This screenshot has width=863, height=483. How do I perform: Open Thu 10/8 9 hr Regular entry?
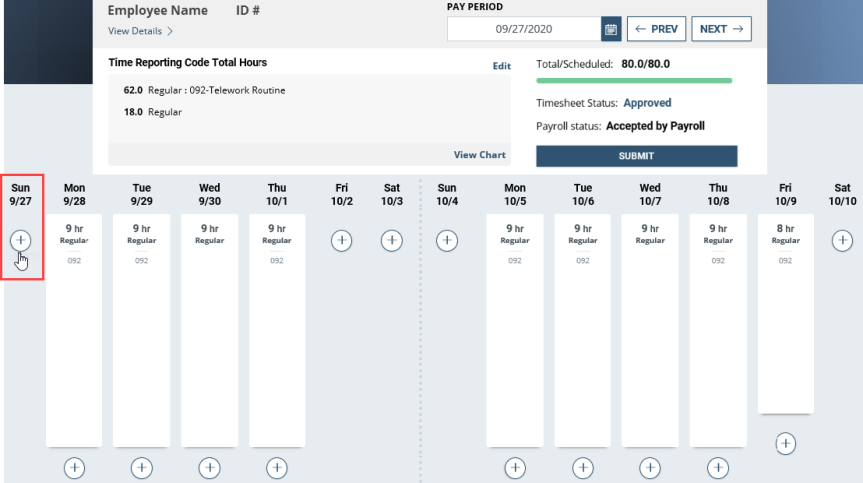tap(718, 330)
